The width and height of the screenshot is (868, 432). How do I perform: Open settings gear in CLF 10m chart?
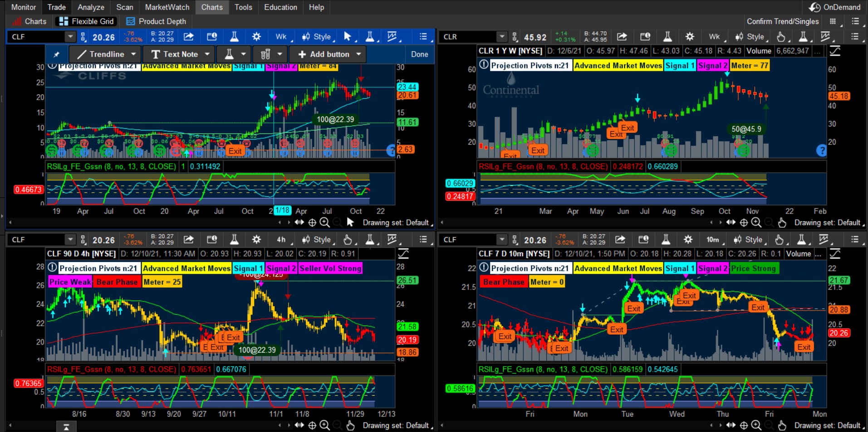tap(688, 240)
